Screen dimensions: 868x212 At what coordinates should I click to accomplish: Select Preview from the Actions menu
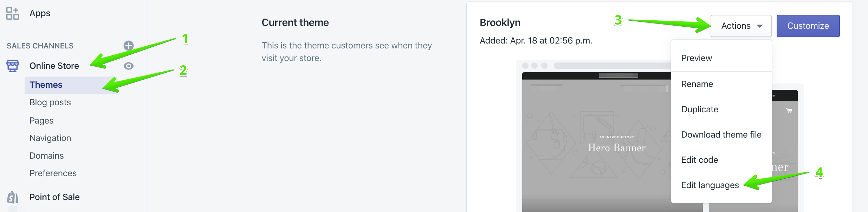pyautogui.click(x=697, y=58)
